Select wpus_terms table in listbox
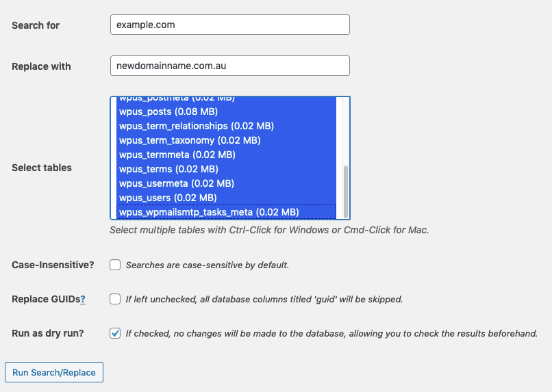552x392 pixels. tap(168, 169)
